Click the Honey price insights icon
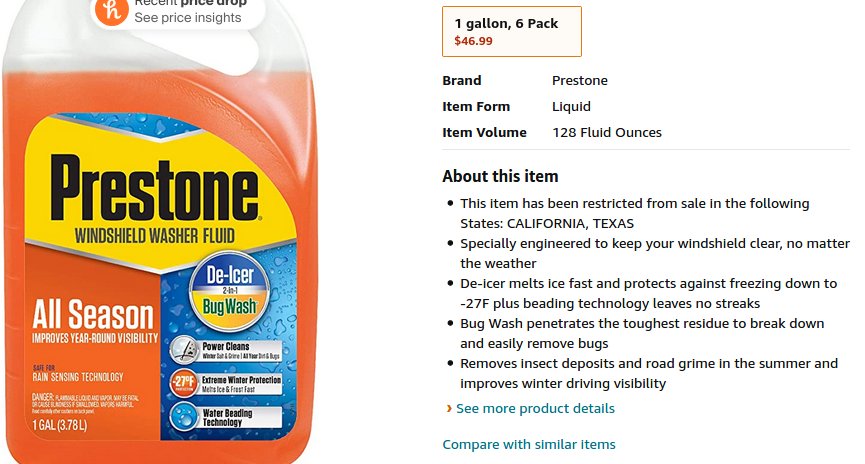The width and height of the screenshot is (865, 464). 112,10
